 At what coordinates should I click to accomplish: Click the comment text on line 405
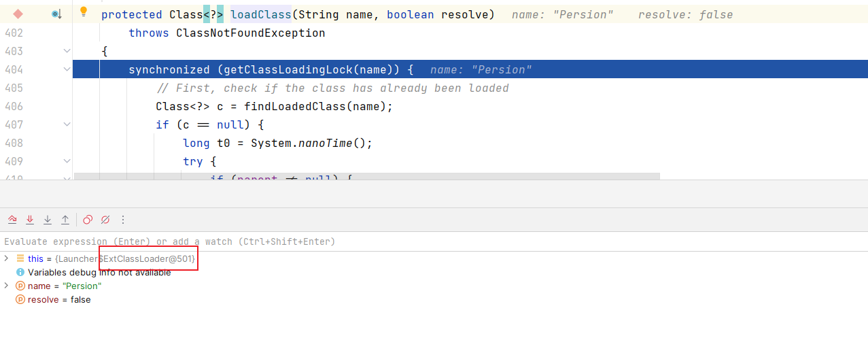[332, 88]
